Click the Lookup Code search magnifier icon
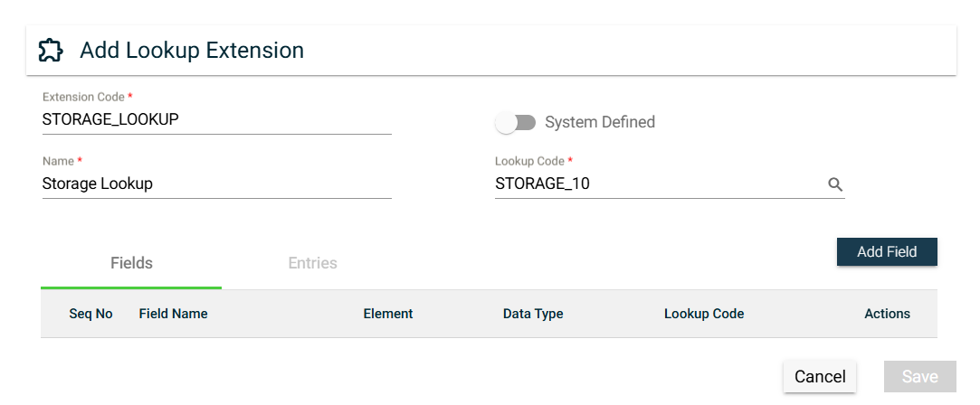980x405 pixels. pyautogui.click(x=835, y=184)
